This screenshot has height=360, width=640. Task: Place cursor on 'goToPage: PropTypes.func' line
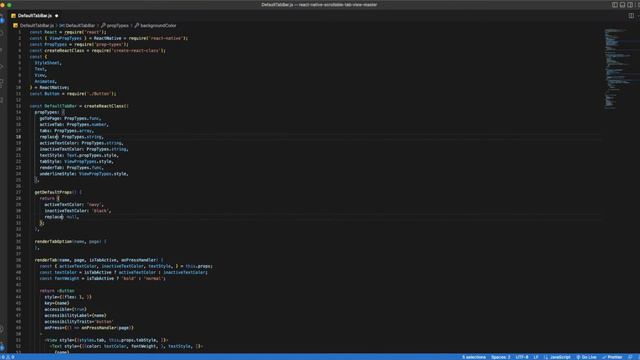(x=70, y=118)
